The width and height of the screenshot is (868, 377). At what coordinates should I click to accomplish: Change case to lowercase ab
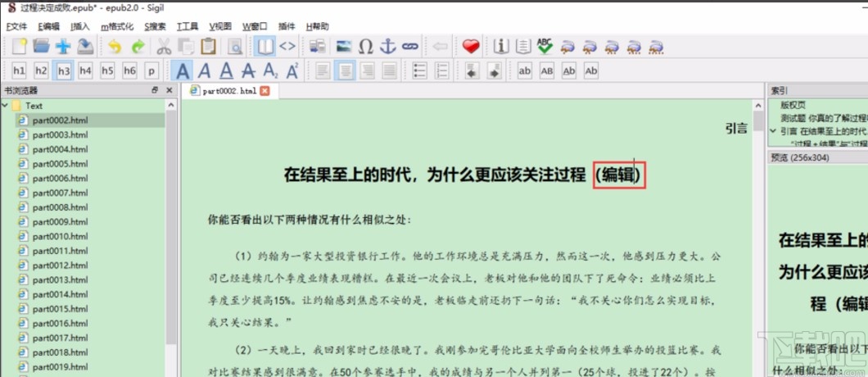524,71
